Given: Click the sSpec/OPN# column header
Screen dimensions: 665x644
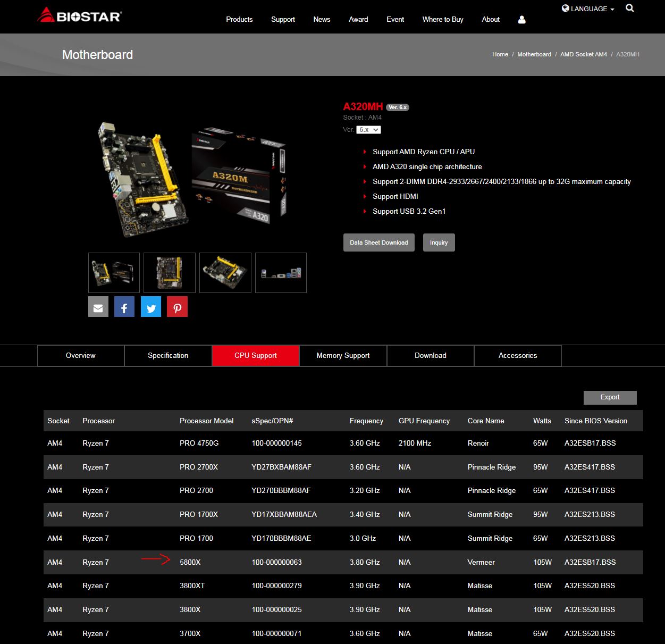Looking at the screenshot, I should click(272, 421).
